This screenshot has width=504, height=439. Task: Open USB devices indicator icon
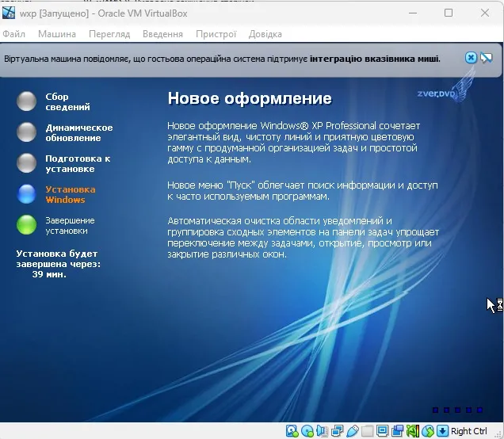pos(353,431)
